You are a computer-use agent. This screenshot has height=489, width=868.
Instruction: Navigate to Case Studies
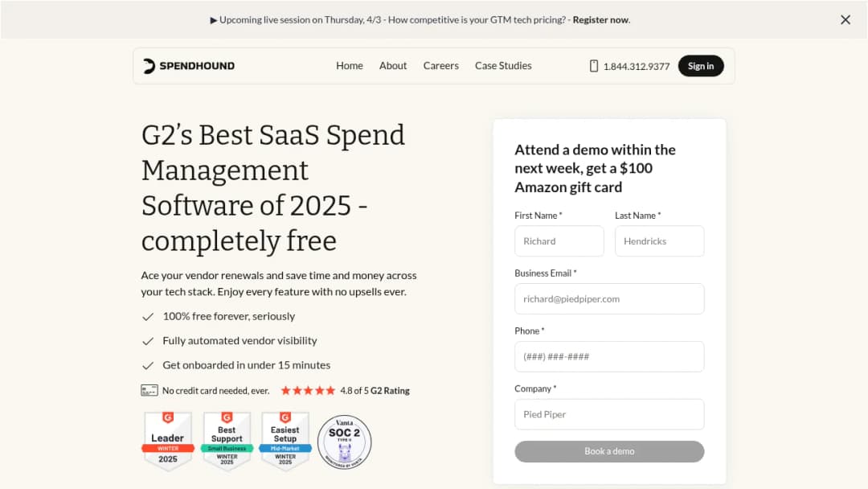[x=503, y=65]
